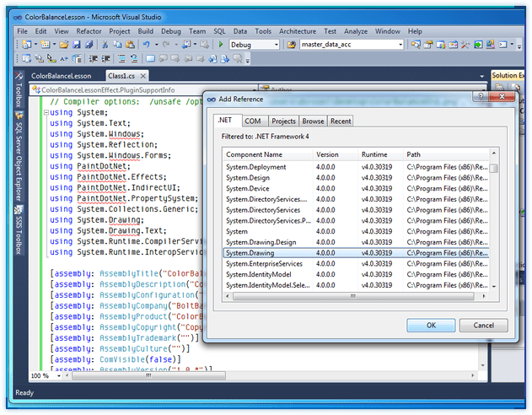Sort references by Version column header
The width and height of the screenshot is (532, 415).
[335, 154]
